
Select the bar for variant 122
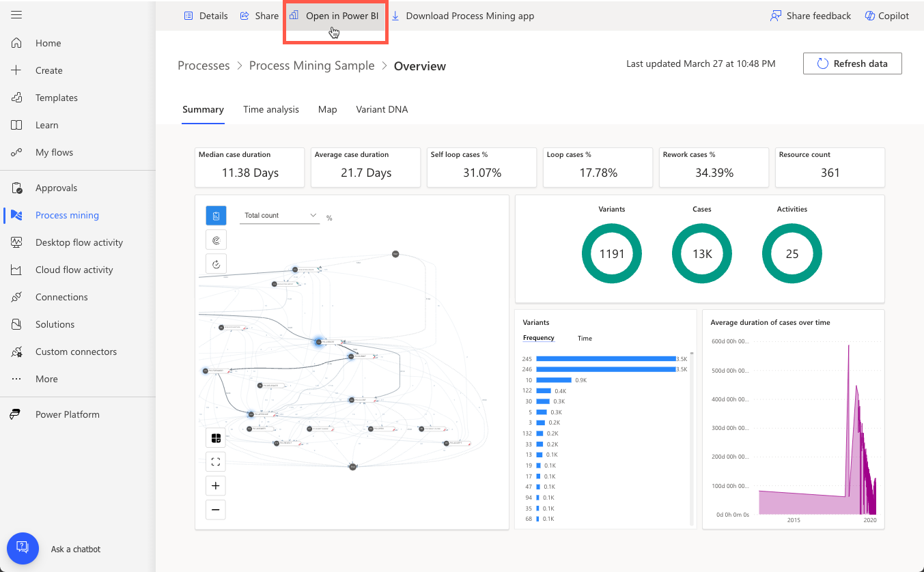[544, 391]
